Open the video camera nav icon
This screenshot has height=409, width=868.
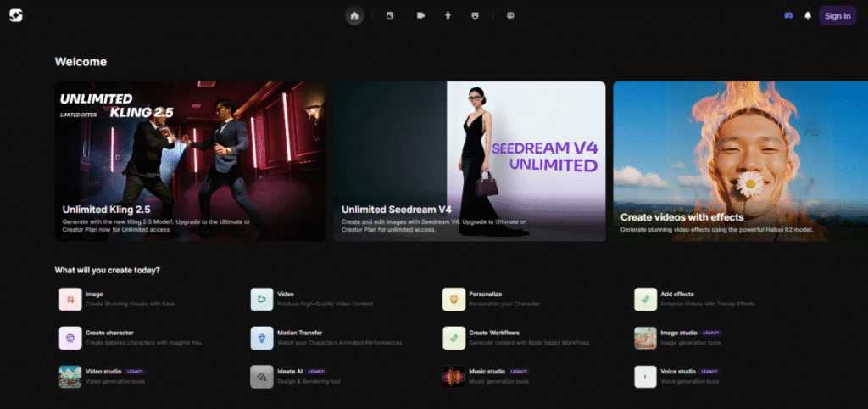coord(420,15)
